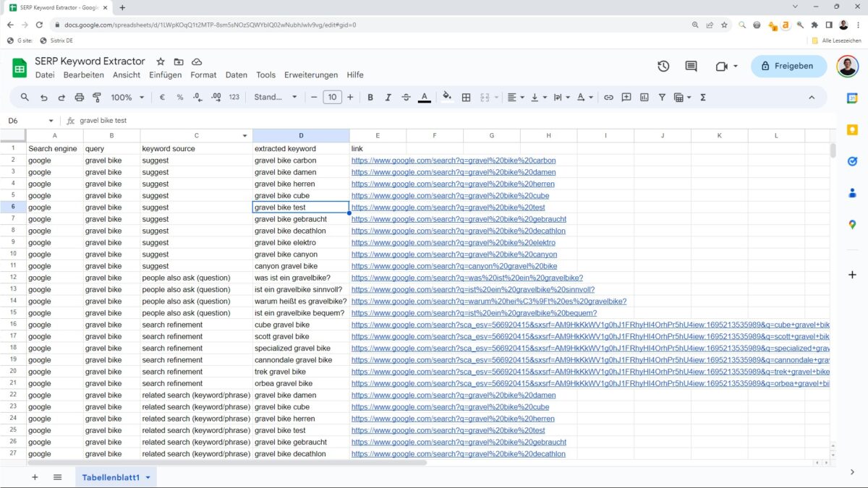The image size is (868, 488).
Task: Open the link for gravelbike bequem question
Action: click(474, 313)
